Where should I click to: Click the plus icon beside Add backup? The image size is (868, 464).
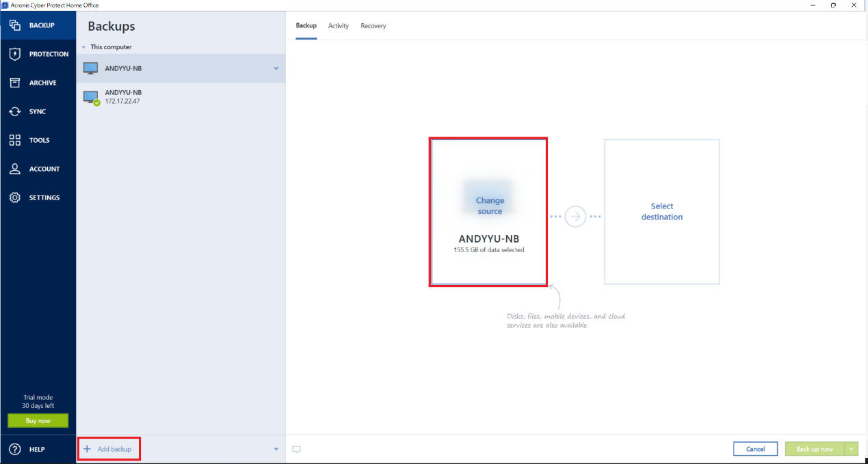[87, 449]
